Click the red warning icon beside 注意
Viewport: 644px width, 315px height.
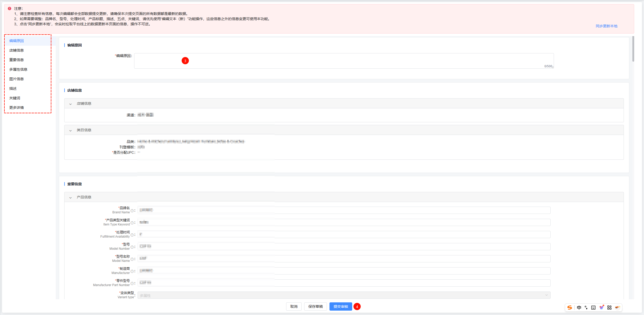tap(10, 9)
